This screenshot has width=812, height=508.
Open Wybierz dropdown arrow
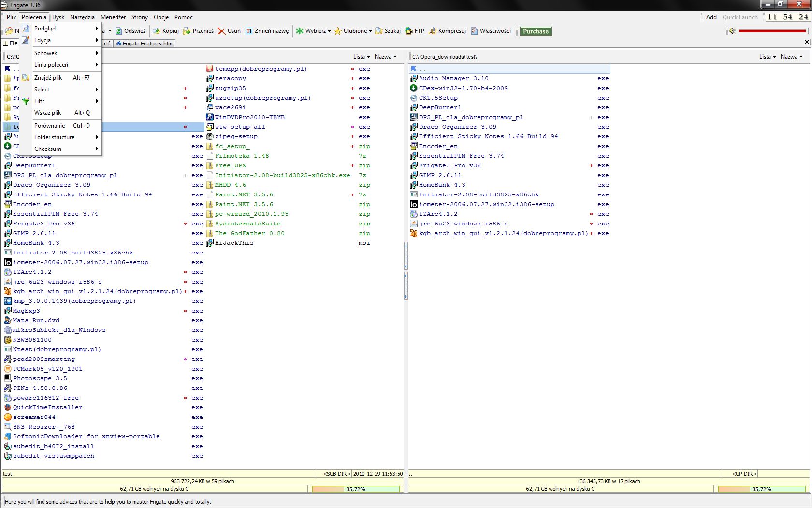329,31
